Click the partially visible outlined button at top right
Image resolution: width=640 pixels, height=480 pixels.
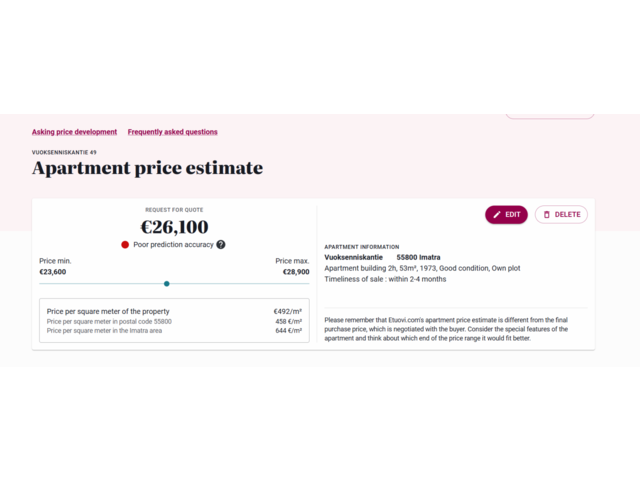tap(550, 116)
